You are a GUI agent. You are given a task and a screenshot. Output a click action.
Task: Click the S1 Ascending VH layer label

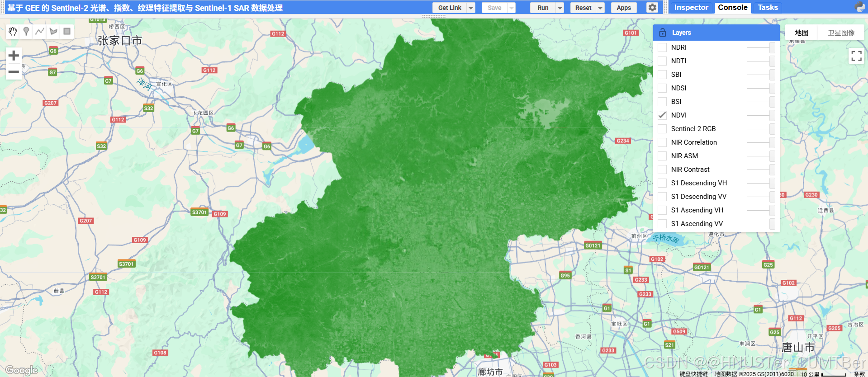697,210
